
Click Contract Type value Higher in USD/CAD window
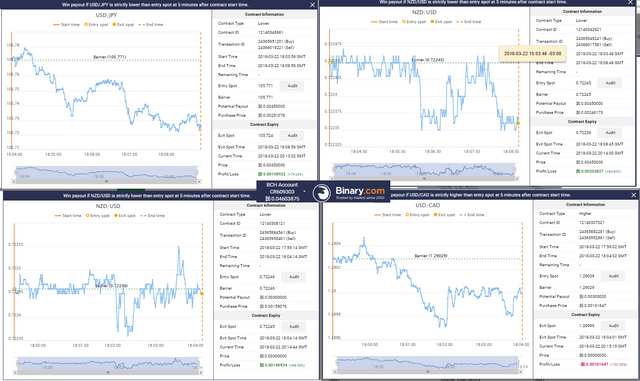585,214
